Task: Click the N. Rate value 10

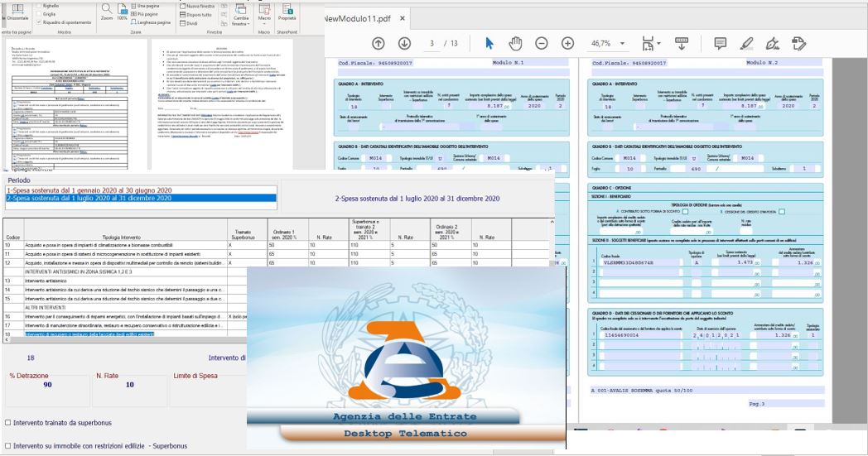Action: tap(129, 385)
